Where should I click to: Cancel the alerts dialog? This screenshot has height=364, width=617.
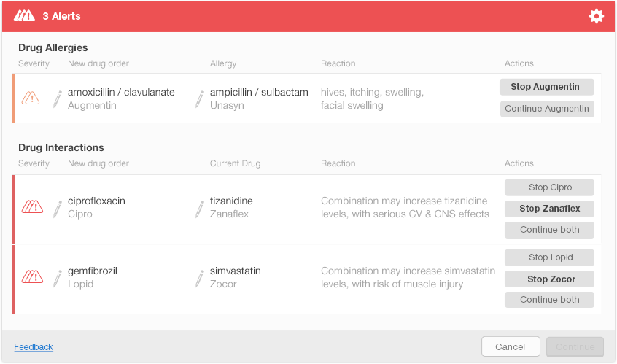pos(511,346)
